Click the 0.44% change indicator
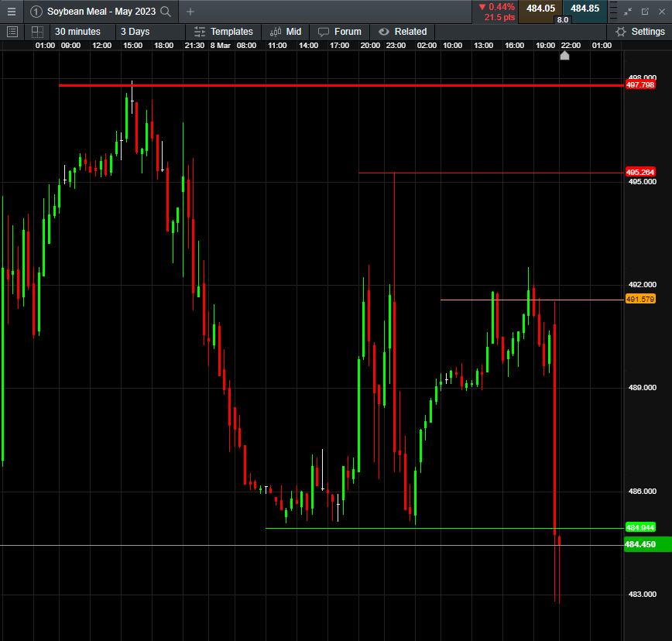This screenshot has height=641, width=672. click(x=497, y=7)
